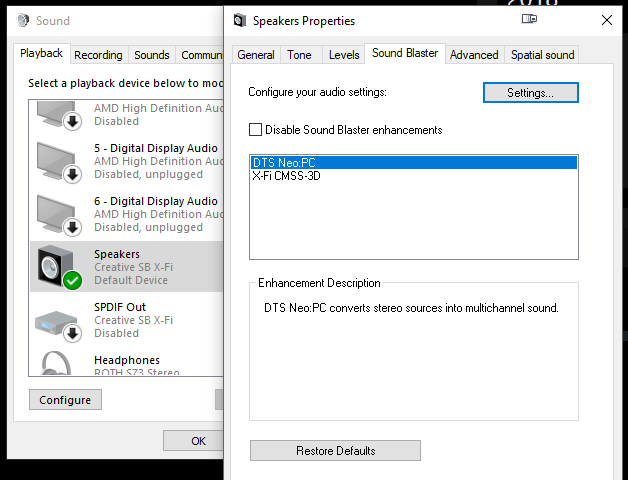
Task: Click the Configure button in the Sound window
Action: (x=65, y=399)
